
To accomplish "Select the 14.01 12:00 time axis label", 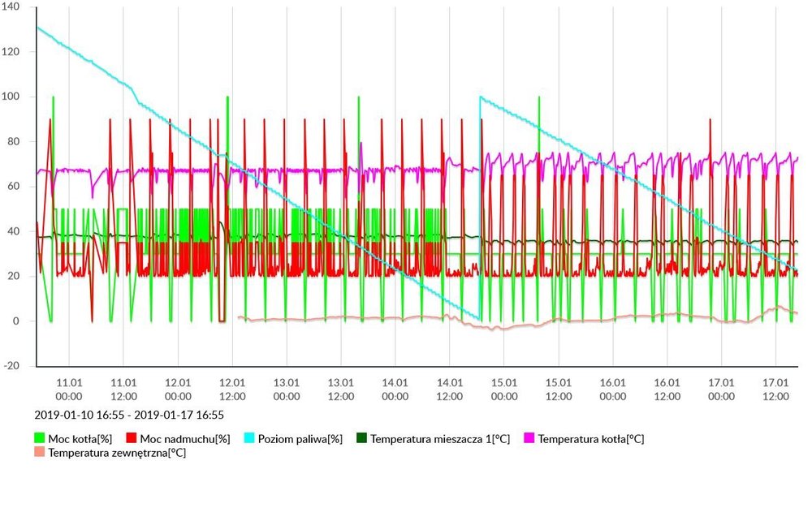I will (450, 390).
